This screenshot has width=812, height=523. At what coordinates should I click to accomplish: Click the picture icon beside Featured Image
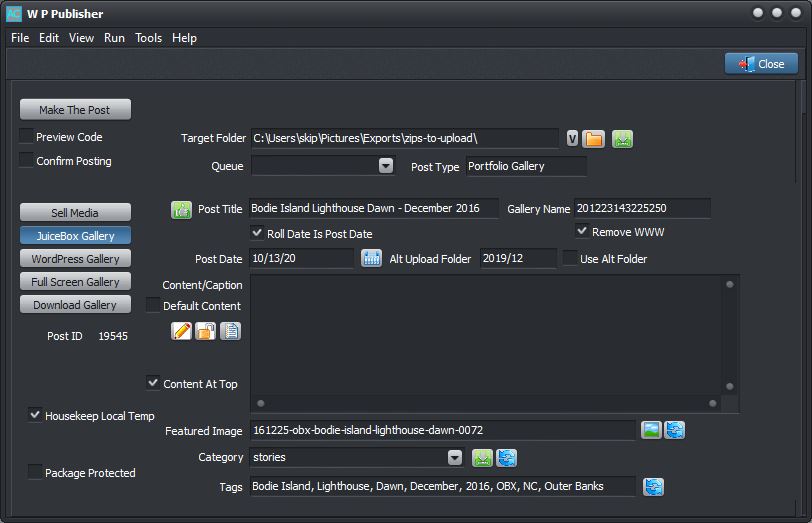651,431
